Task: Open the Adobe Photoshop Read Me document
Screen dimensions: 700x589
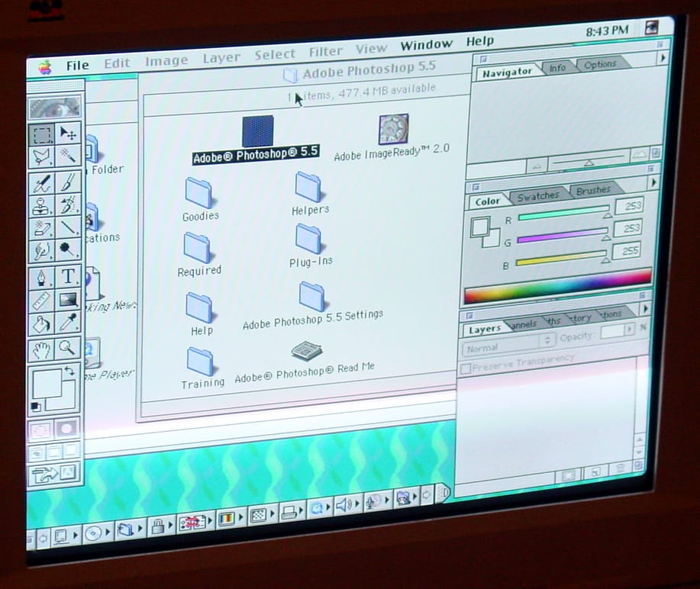Action: (x=306, y=351)
